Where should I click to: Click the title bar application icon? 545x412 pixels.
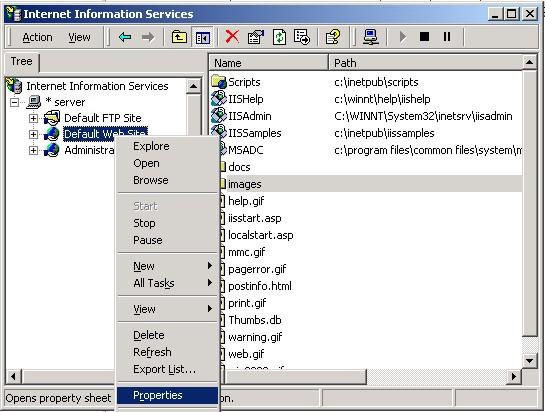point(13,13)
